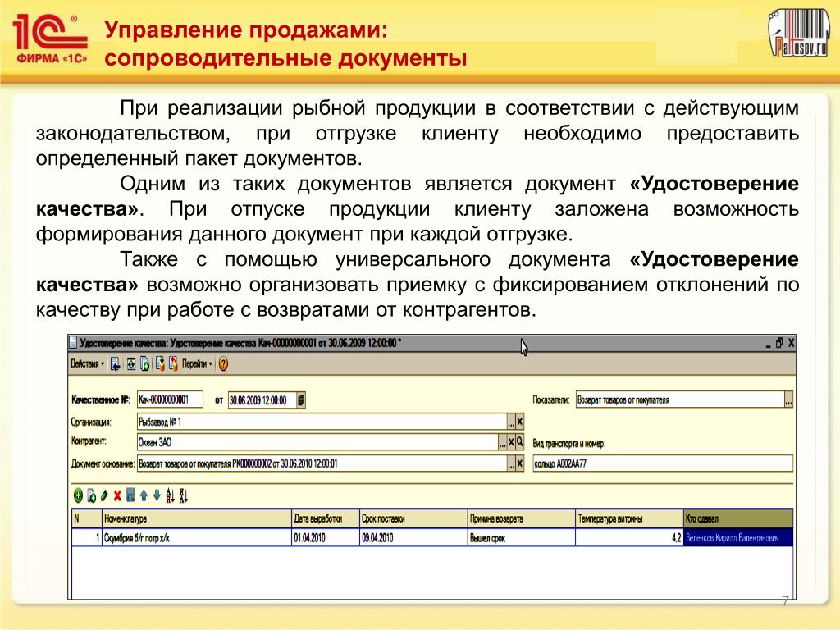840x630 pixels.
Task: Select the cell with date 09.04.2010
Action: pos(413,537)
